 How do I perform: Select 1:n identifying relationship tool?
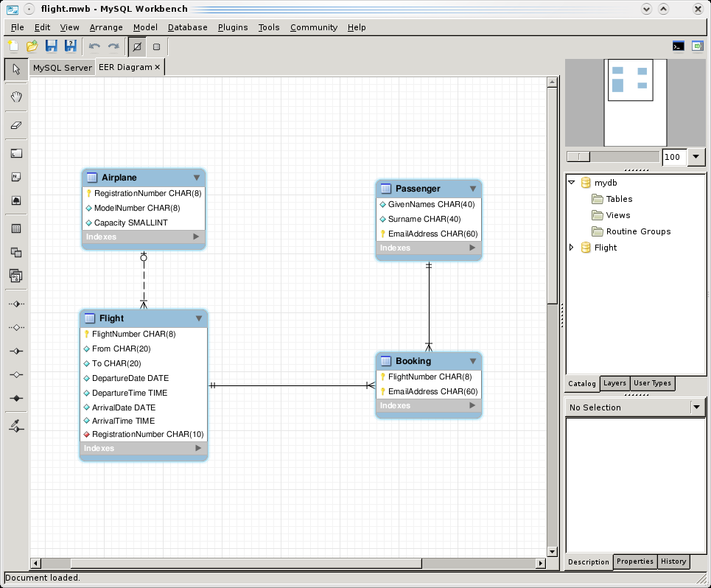(16, 374)
